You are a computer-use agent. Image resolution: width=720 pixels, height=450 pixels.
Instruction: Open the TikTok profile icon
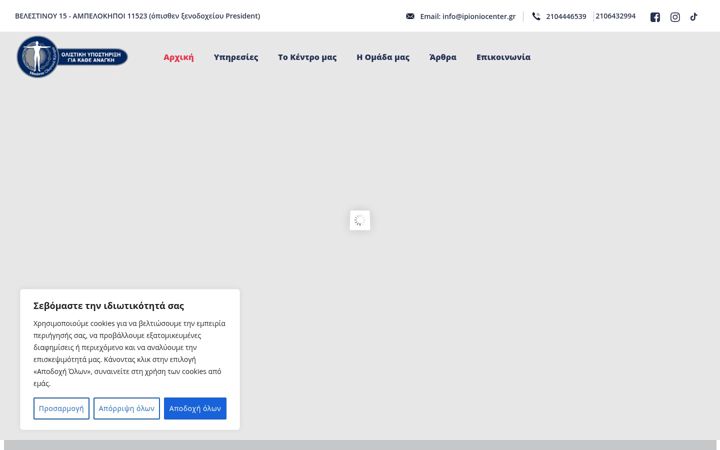(x=694, y=17)
